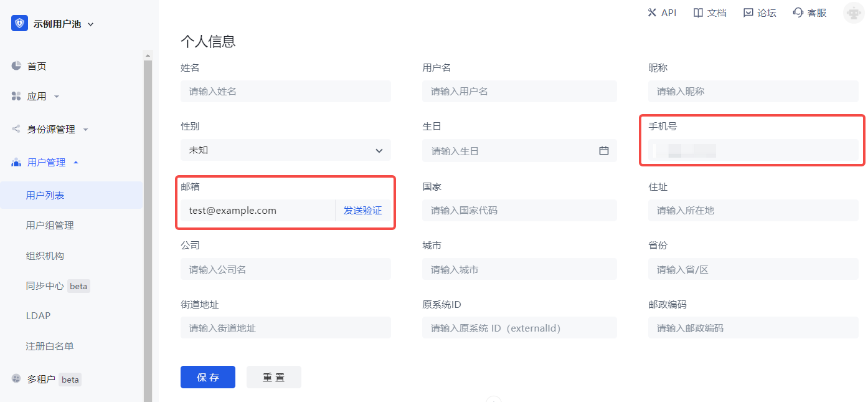This screenshot has height=402, width=868.
Task: Click the 文档 book icon
Action: point(699,12)
